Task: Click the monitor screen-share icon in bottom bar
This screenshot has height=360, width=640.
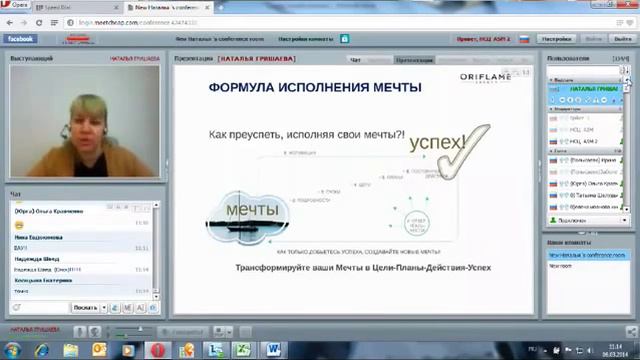Action: pos(220,332)
